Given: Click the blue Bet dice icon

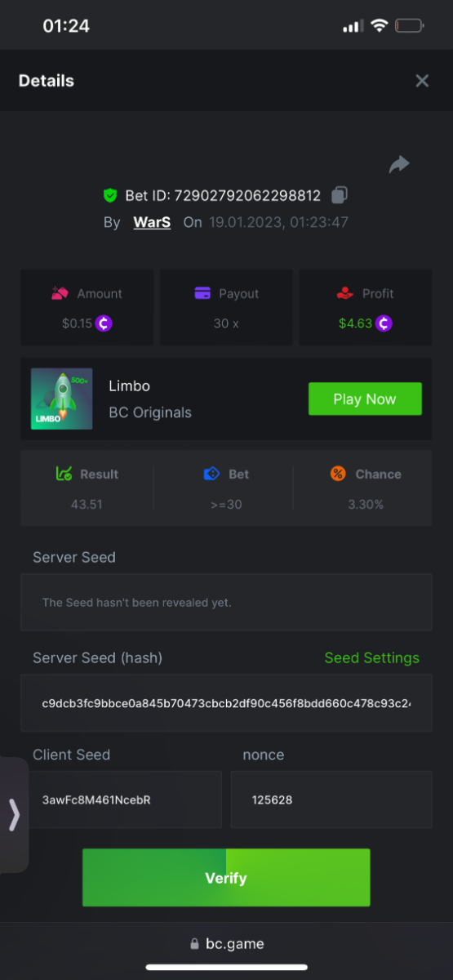Looking at the screenshot, I should pos(211,474).
